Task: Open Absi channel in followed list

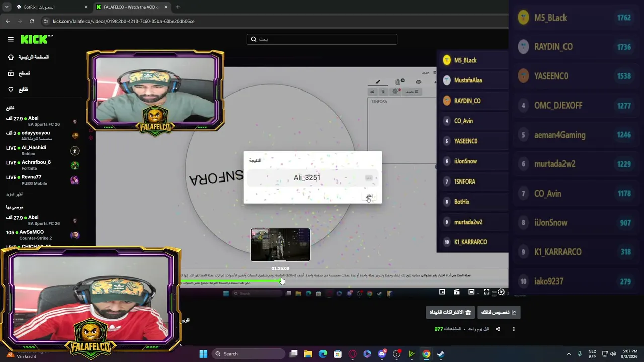Action: click(x=42, y=121)
